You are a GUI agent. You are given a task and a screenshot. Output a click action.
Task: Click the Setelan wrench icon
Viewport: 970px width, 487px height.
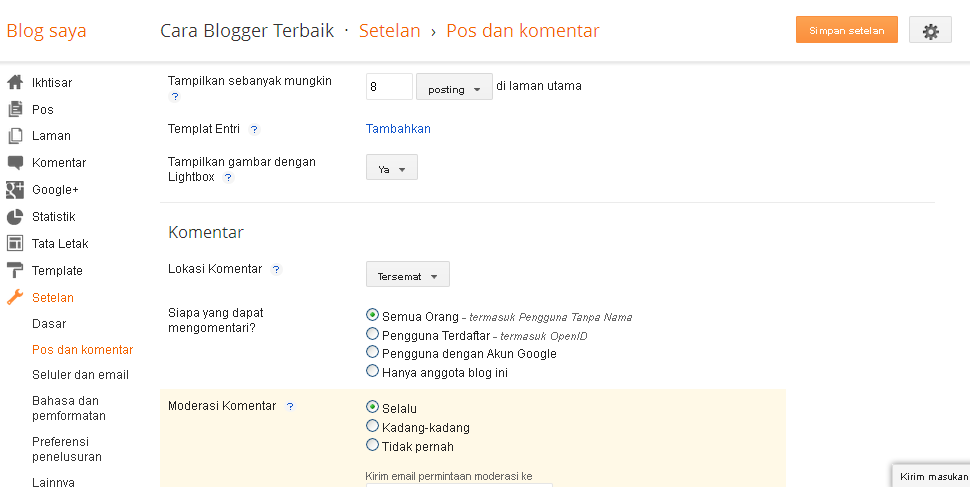click(15, 298)
